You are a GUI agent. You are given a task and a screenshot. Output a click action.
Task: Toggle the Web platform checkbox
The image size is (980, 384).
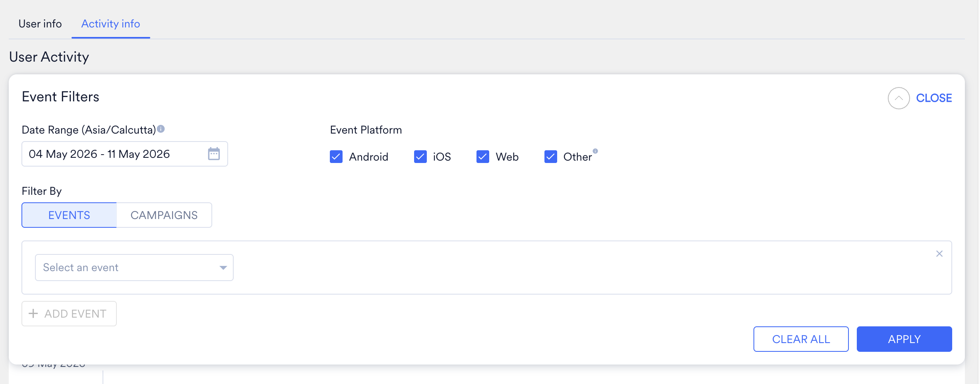coord(483,157)
